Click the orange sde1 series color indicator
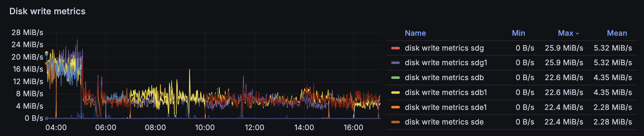 pos(395,107)
